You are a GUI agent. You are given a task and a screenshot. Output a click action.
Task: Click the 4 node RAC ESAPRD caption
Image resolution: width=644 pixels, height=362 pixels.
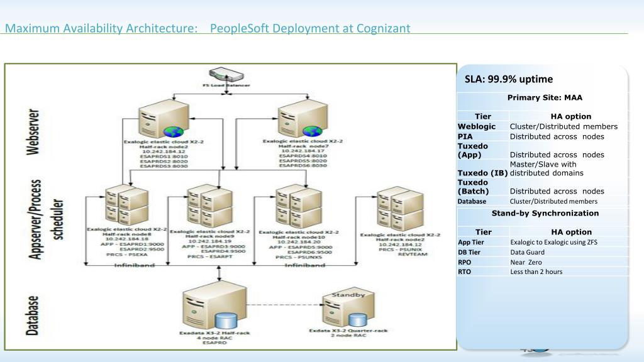pyautogui.click(x=214, y=340)
